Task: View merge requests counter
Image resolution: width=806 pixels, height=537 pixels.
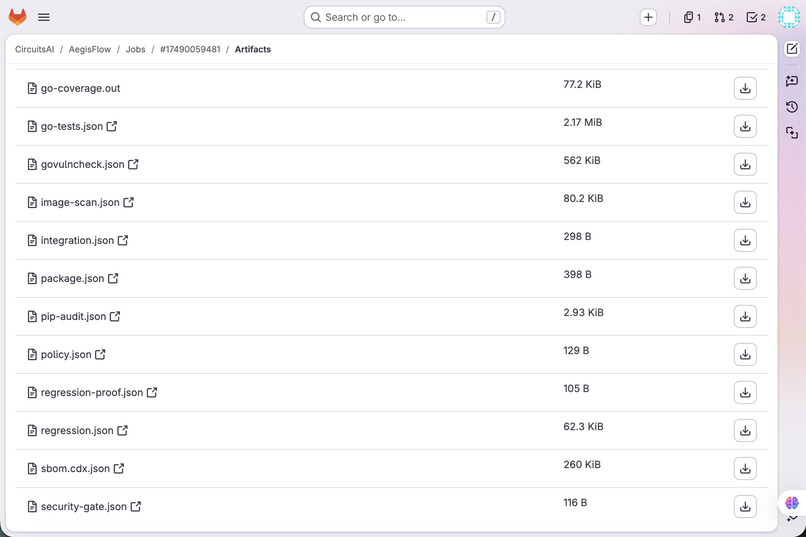Action: click(x=724, y=17)
